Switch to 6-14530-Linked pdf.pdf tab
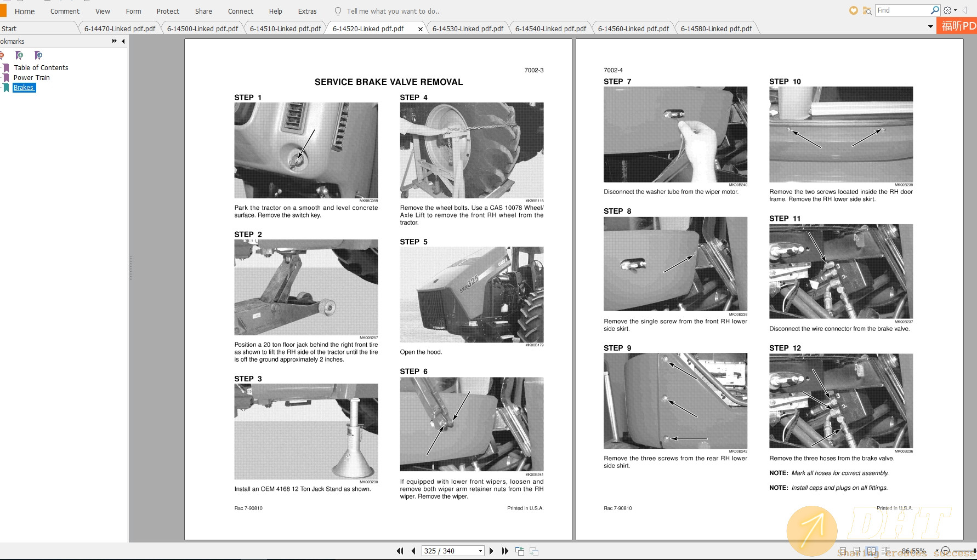 [468, 28]
